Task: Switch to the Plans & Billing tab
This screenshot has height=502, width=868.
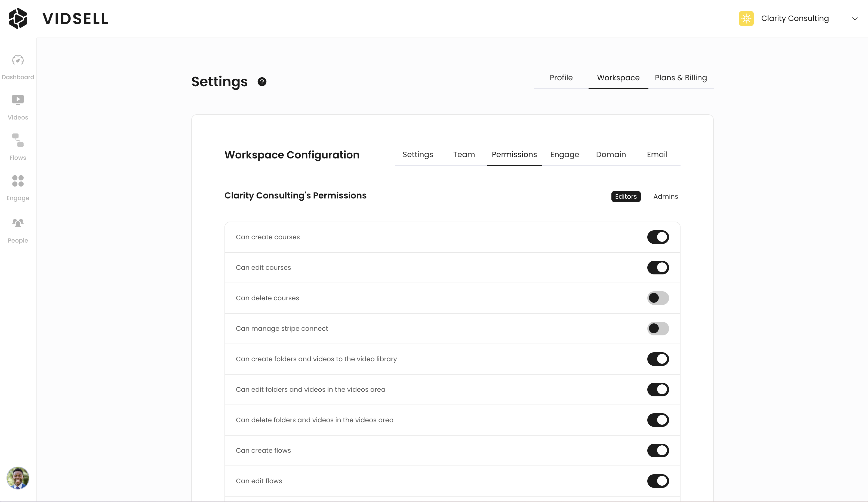Action: pyautogui.click(x=680, y=78)
